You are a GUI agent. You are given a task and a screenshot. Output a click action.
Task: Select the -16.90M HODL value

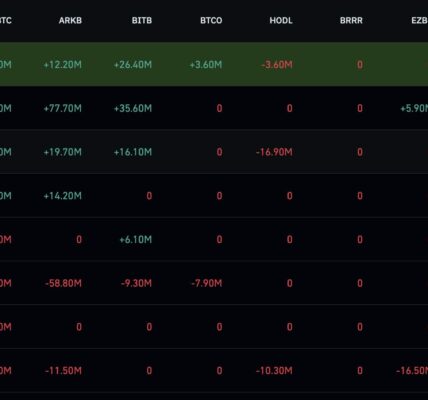tap(274, 152)
